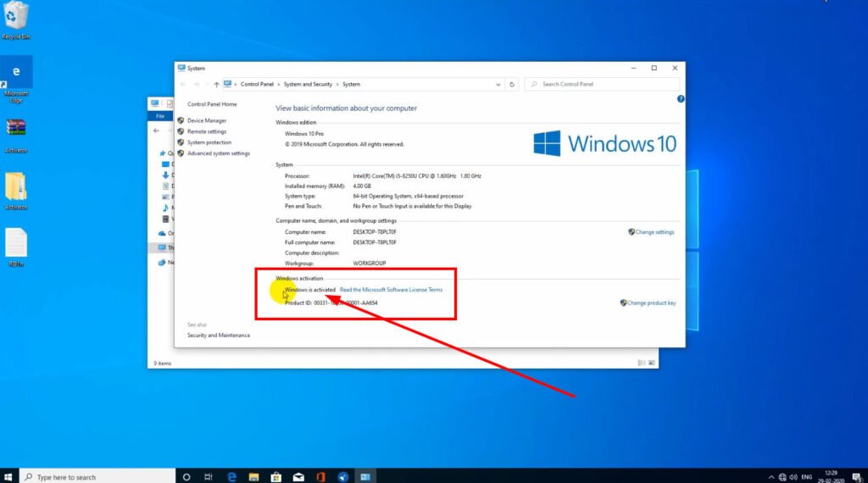Screen dimensions: 868x483
Task: Open Advanced system settings
Action: point(218,153)
